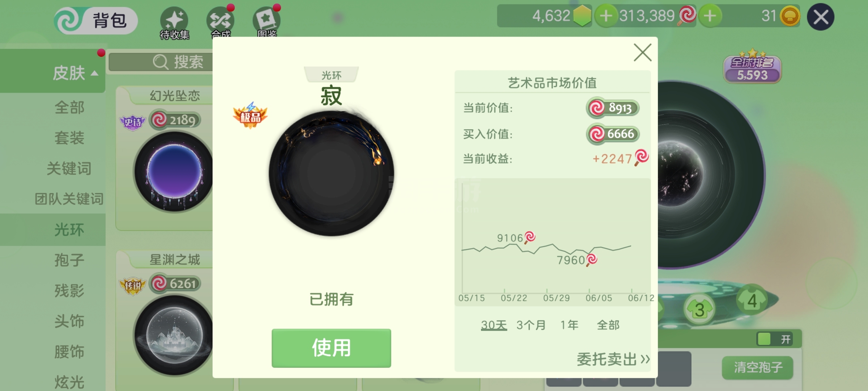The image size is (868, 391).
Task: Click the 搜索 search field
Action: click(x=161, y=62)
